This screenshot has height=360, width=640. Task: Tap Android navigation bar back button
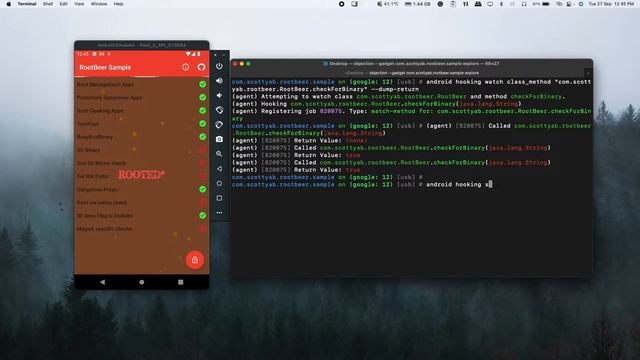102,282
